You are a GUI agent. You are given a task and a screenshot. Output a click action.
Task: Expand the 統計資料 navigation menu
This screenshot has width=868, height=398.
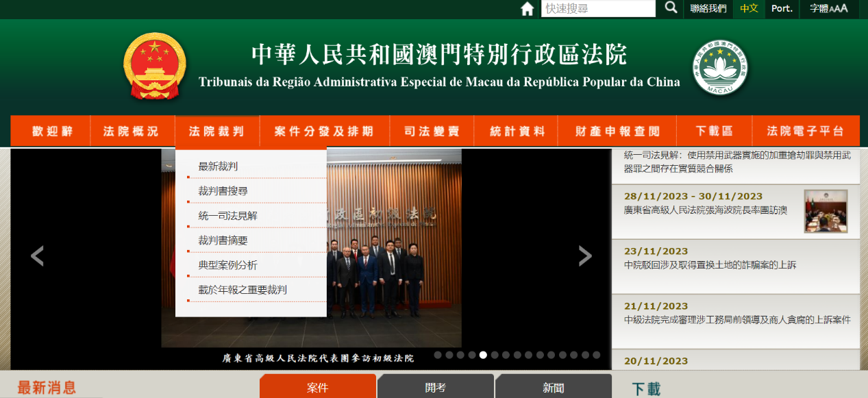tap(515, 130)
